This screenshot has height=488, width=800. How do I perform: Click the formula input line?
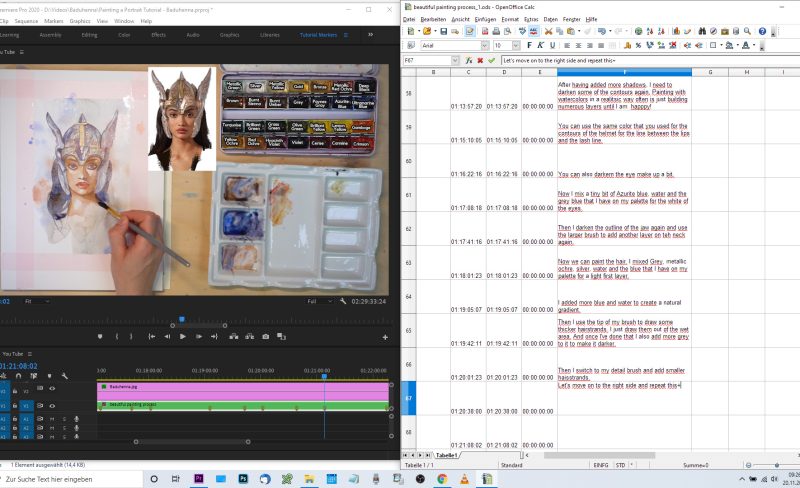pos(651,60)
